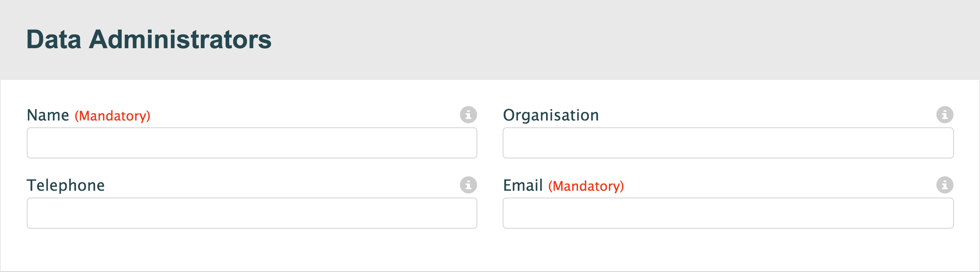
Task: Click into the Organisation input field
Action: point(728,143)
